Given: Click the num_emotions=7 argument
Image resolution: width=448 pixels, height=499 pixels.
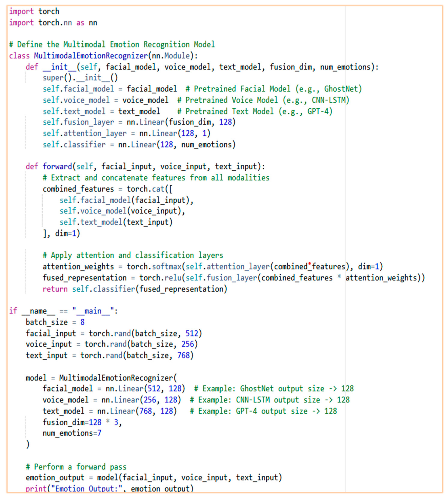Looking at the screenshot, I should click(x=72, y=433).
